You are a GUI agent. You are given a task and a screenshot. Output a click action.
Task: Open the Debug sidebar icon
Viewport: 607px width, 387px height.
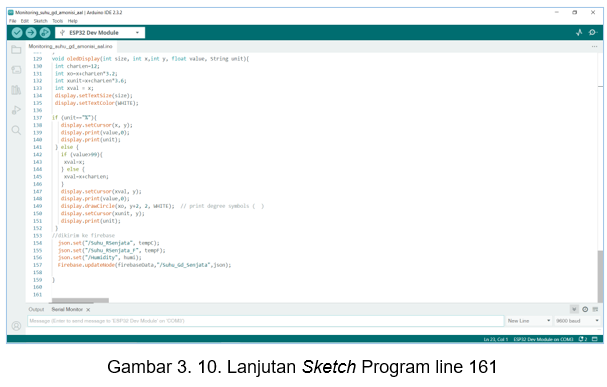16,110
